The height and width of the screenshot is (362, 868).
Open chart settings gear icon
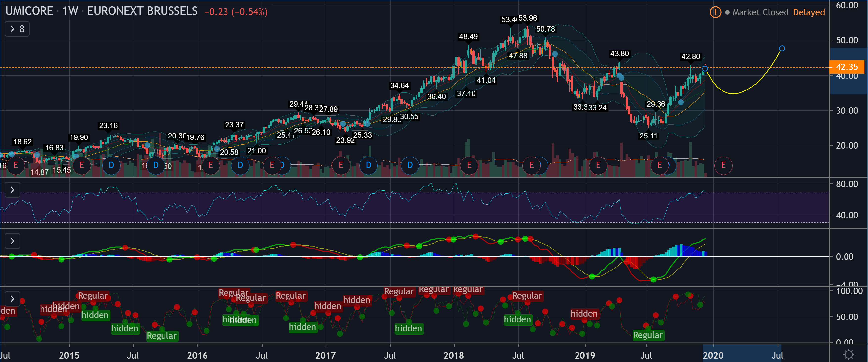(848, 354)
